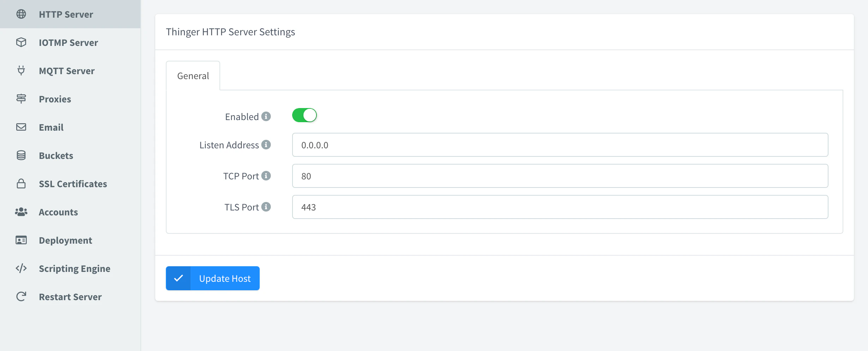This screenshot has height=351, width=868.
Task: Go to IOTMP Server settings
Action: click(x=70, y=42)
